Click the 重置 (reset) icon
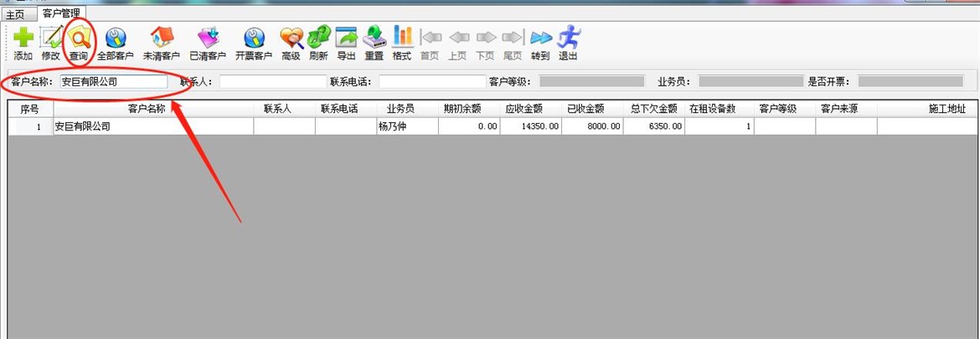The image size is (980, 339). click(x=374, y=38)
